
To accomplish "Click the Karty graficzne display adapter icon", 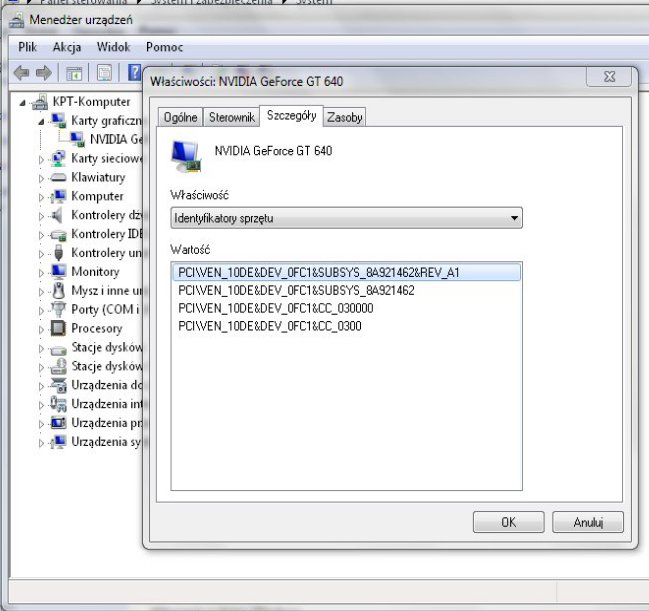I will (x=58, y=120).
